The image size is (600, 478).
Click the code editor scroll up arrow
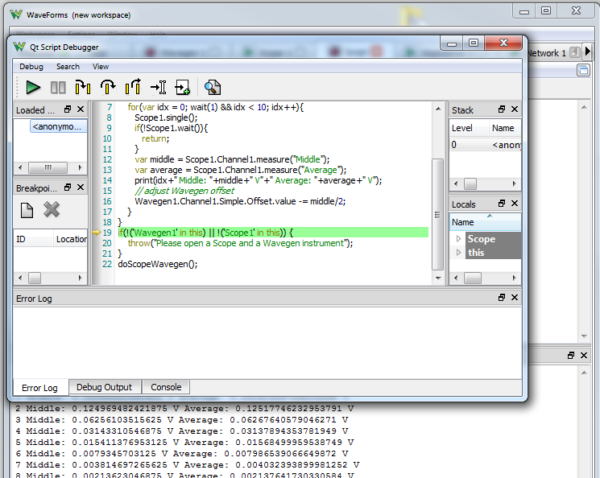438,109
